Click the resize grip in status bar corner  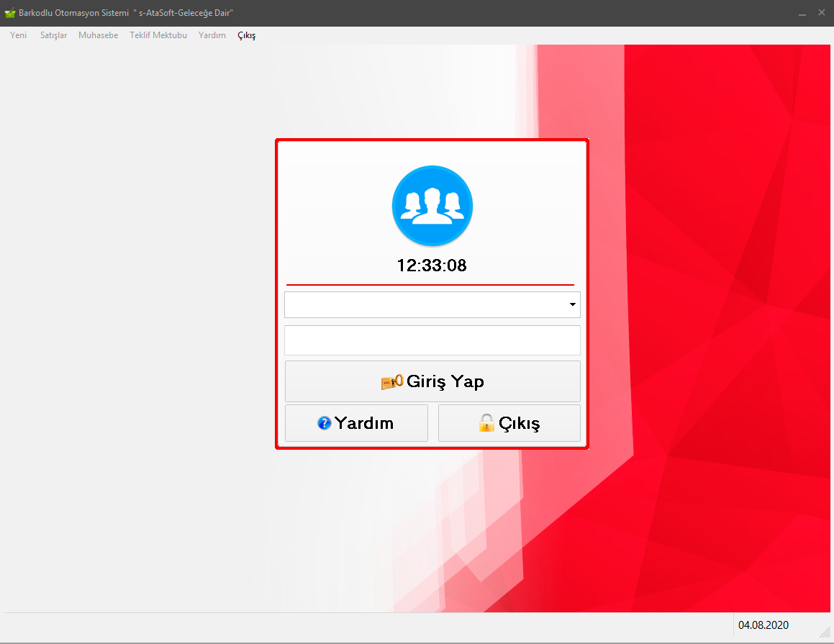(x=825, y=632)
